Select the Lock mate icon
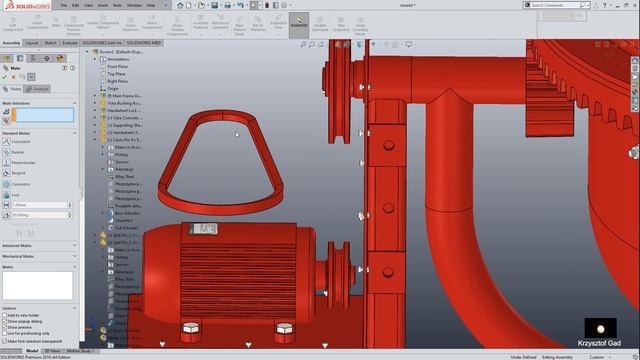 (6, 195)
